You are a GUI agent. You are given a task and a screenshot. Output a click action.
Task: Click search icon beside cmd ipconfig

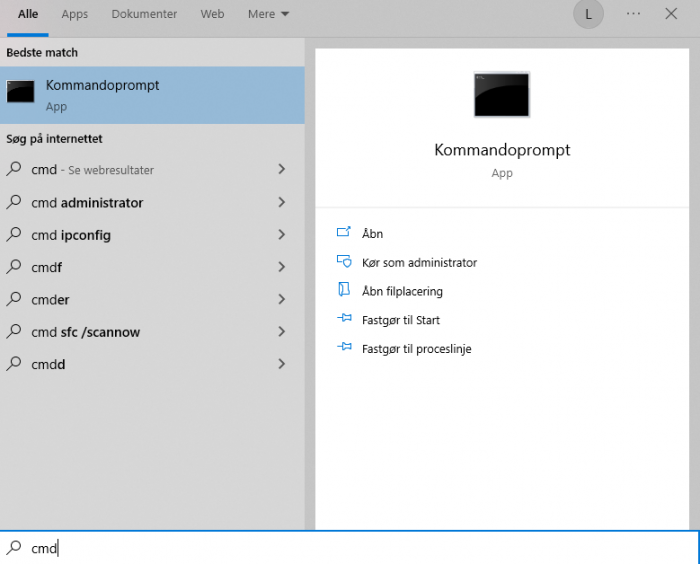pos(14,234)
